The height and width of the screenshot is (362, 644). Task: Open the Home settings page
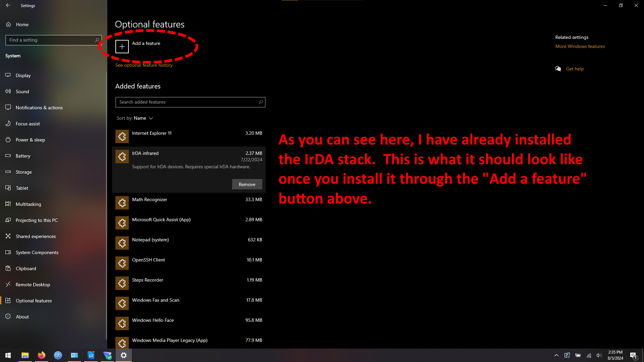pyautogui.click(x=54, y=24)
